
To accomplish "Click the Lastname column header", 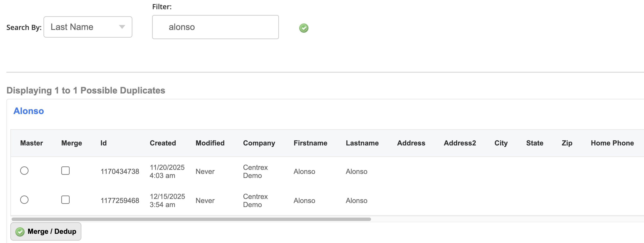I will pyautogui.click(x=362, y=143).
